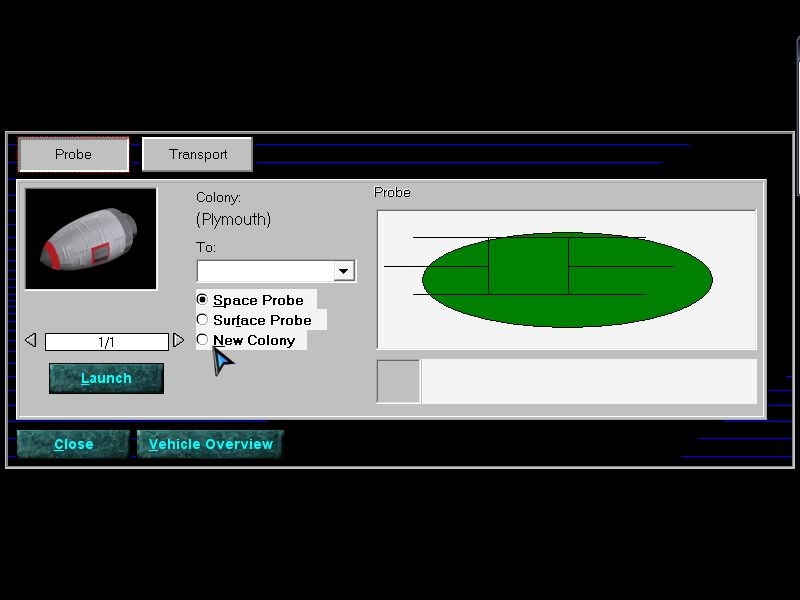Select the middle compartment of probe diagram

click(x=528, y=266)
